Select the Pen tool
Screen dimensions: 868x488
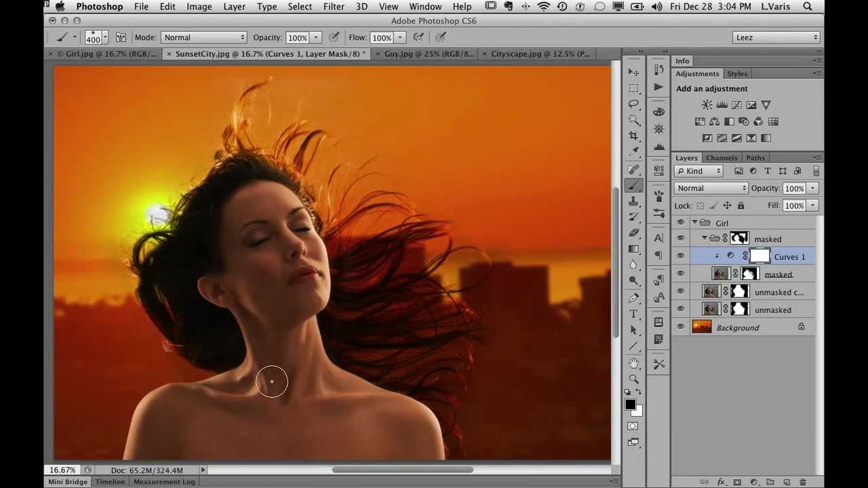pos(633,298)
